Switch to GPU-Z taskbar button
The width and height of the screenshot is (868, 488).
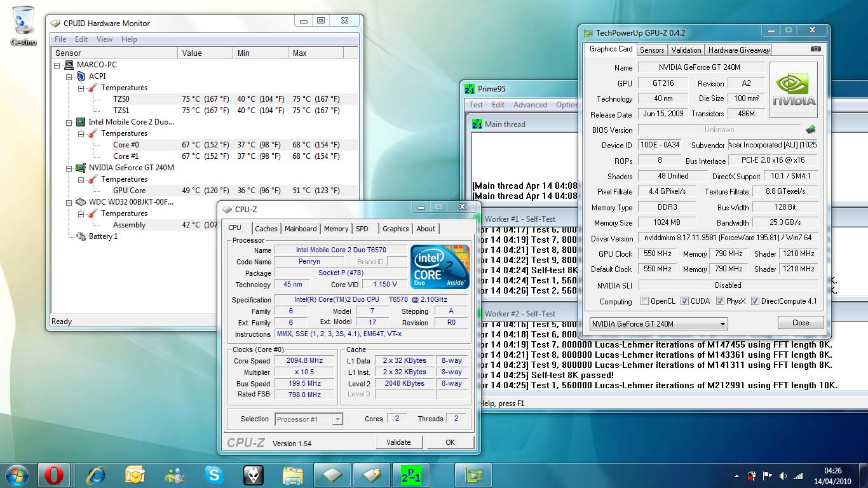(x=473, y=475)
